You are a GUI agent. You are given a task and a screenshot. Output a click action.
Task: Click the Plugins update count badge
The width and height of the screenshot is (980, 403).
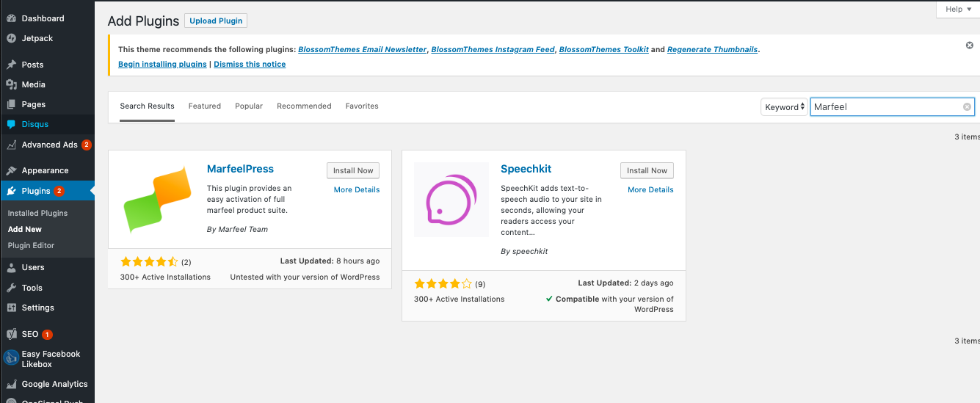click(x=59, y=191)
